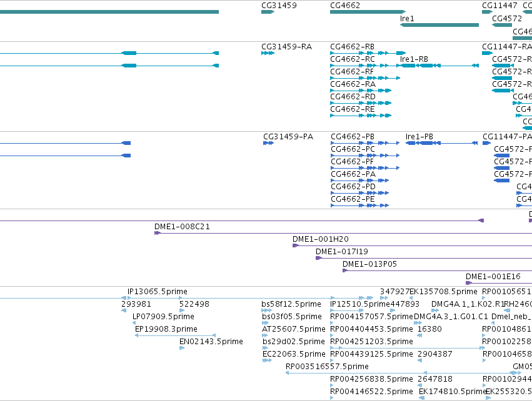Click the CG4662 gene bar glyph
Screen dimensions: 532x401
click(x=368, y=12)
